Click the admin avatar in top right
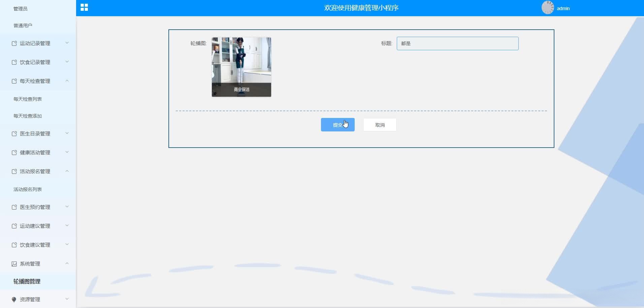Screen dimensions: 644x308 tap(548, 7)
